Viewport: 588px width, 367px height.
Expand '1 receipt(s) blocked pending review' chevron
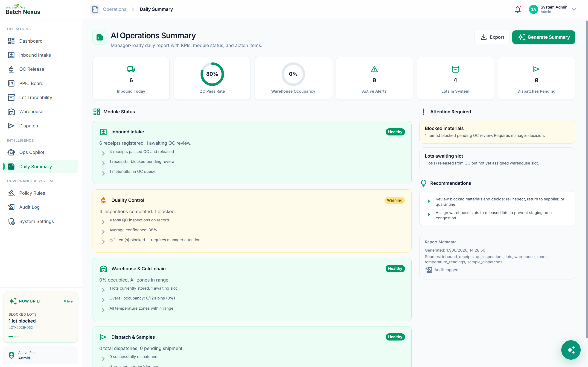tap(103, 163)
